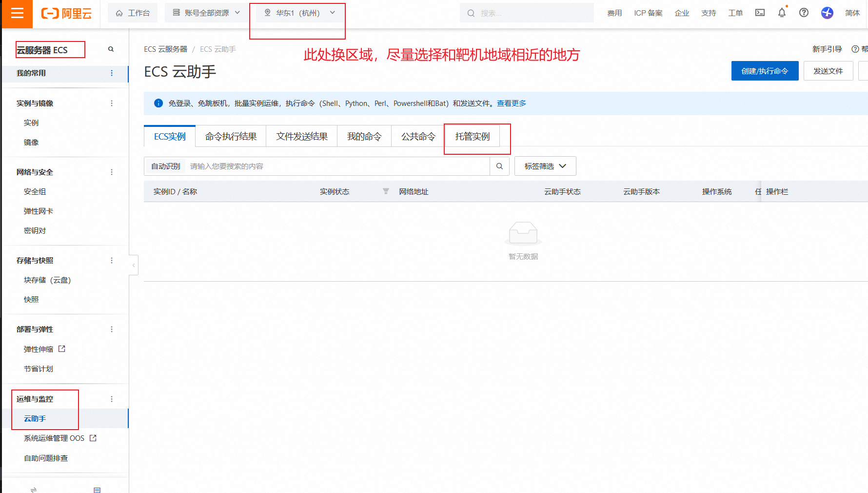
Task: Select 云助手 in sidebar
Action: click(x=35, y=419)
